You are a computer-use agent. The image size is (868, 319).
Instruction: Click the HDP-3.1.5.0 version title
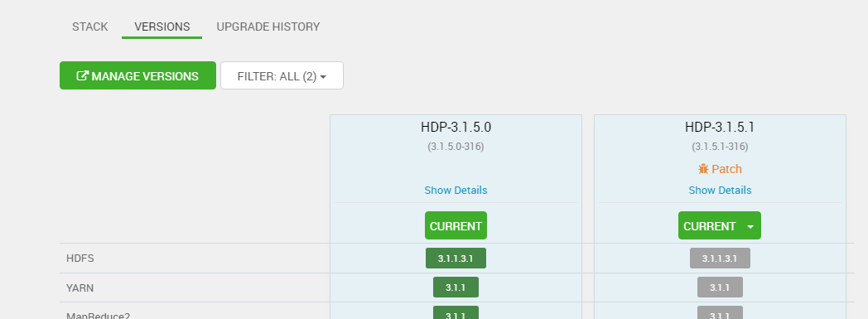[x=456, y=128]
